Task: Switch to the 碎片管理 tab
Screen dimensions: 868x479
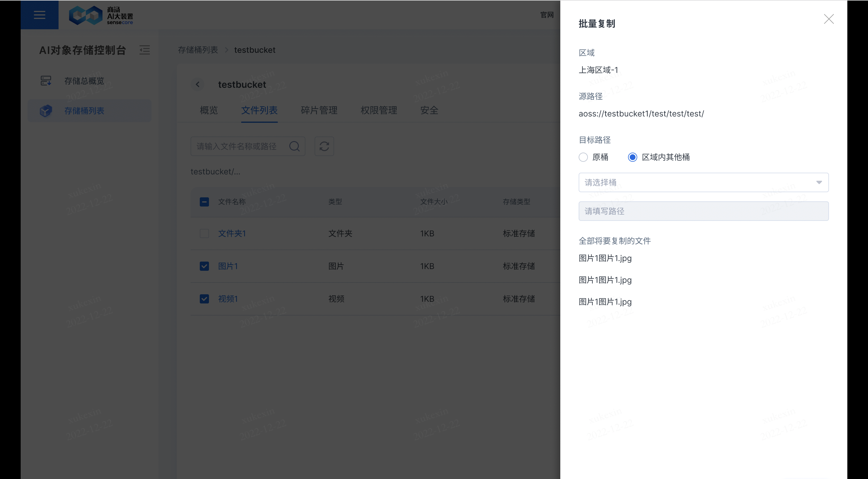Action: tap(319, 110)
